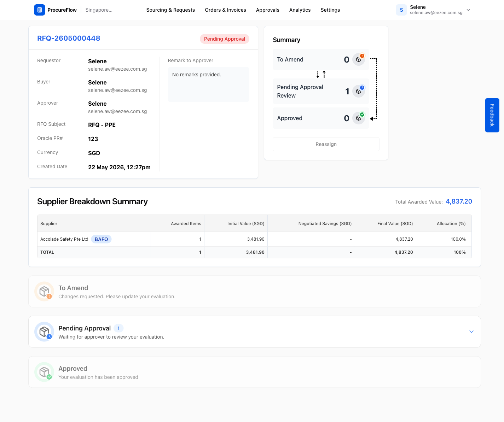Open Sourcing & Requests menu
This screenshot has height=422, width=504.
(170, 10)
